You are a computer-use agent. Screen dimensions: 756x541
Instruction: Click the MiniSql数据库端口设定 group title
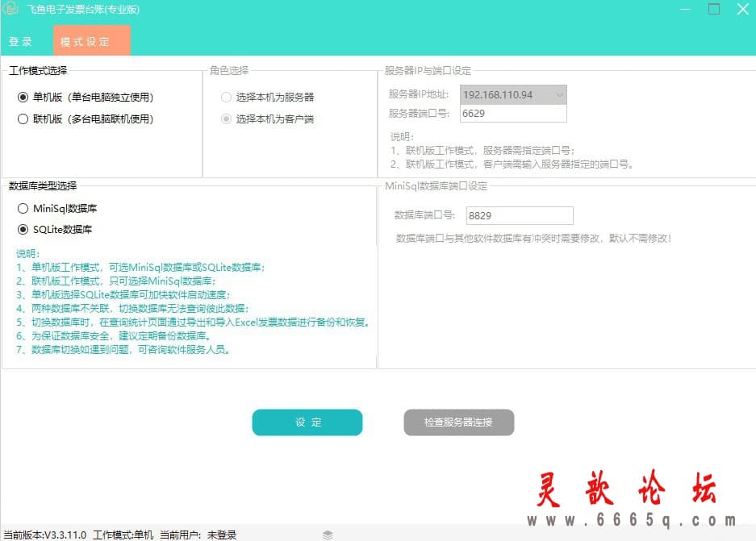click(x=436, y=186)
